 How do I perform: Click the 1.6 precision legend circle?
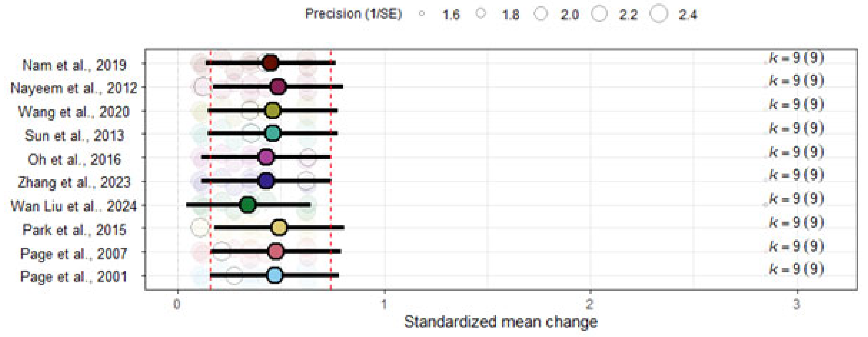pyautogui.click(x=422, y=14)
